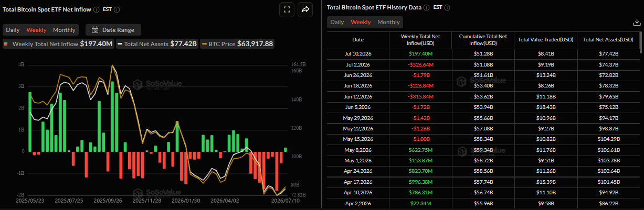Click Total Net Assets column header
The image size is (644, 210).
pos(607,40)
